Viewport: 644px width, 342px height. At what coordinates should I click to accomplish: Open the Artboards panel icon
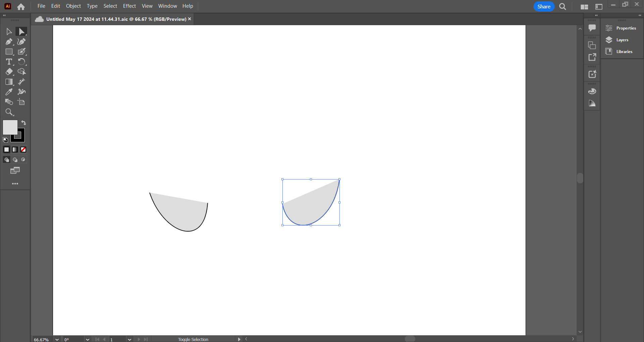(x=592, y=45)
